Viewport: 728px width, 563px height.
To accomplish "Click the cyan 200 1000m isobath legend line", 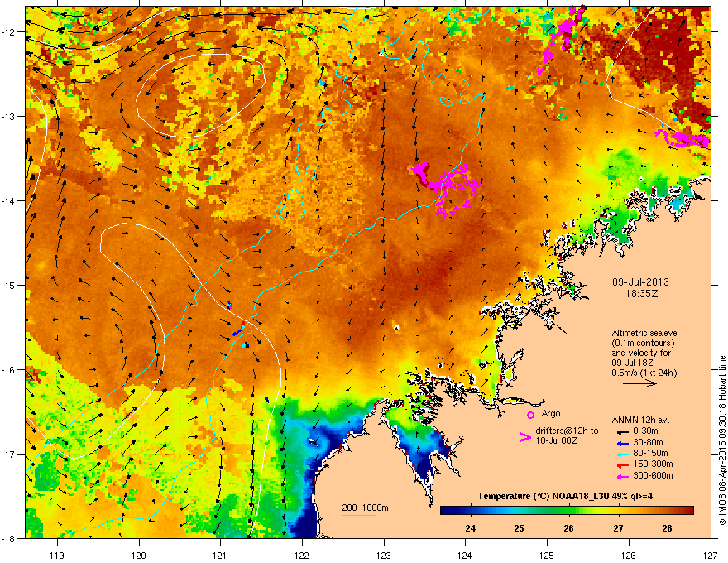I will click(x=358, y=515).
